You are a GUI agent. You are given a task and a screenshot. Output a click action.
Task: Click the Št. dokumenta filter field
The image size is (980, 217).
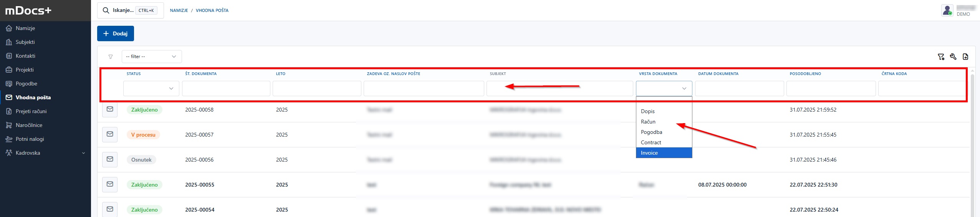tap(226, 88)
